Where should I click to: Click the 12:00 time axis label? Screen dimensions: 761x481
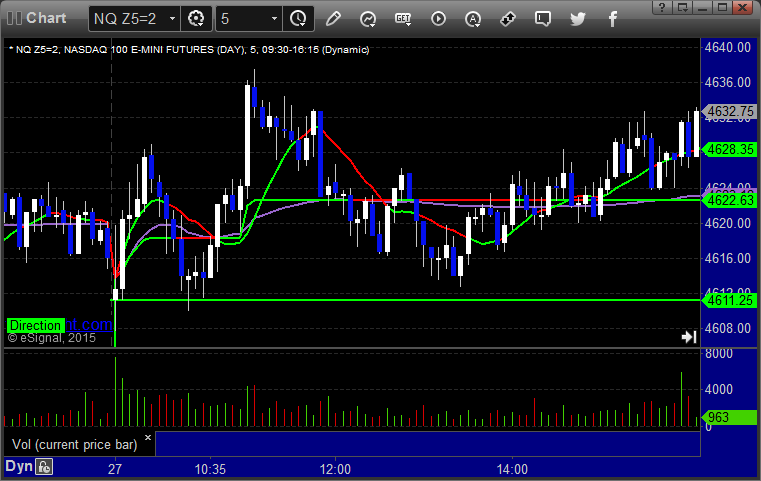pos(335,469)
